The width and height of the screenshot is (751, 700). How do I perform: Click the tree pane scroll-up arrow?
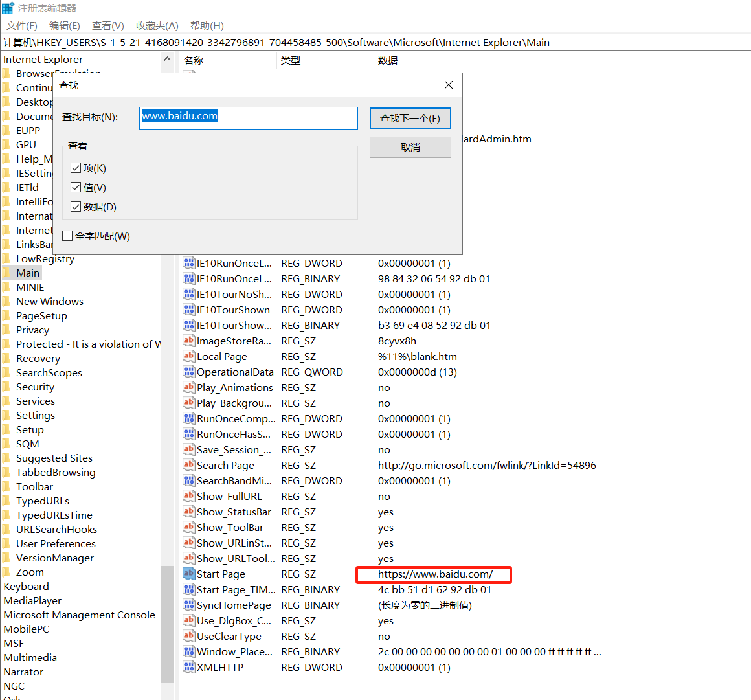click(x=167, y=59)
